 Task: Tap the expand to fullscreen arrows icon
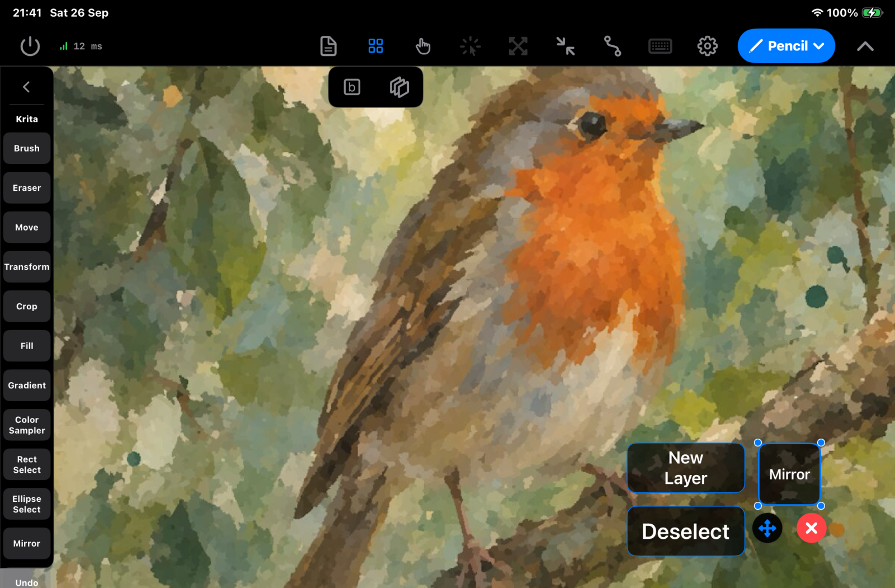518,46
